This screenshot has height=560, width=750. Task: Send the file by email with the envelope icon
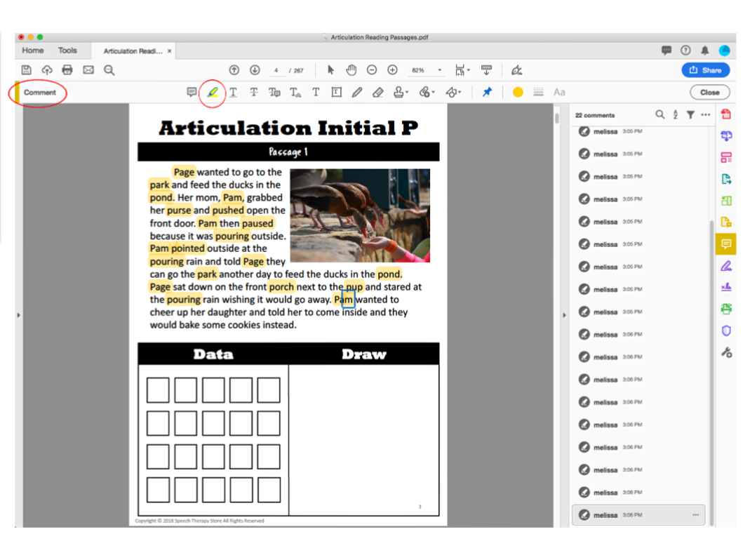(x=88, y=70)
